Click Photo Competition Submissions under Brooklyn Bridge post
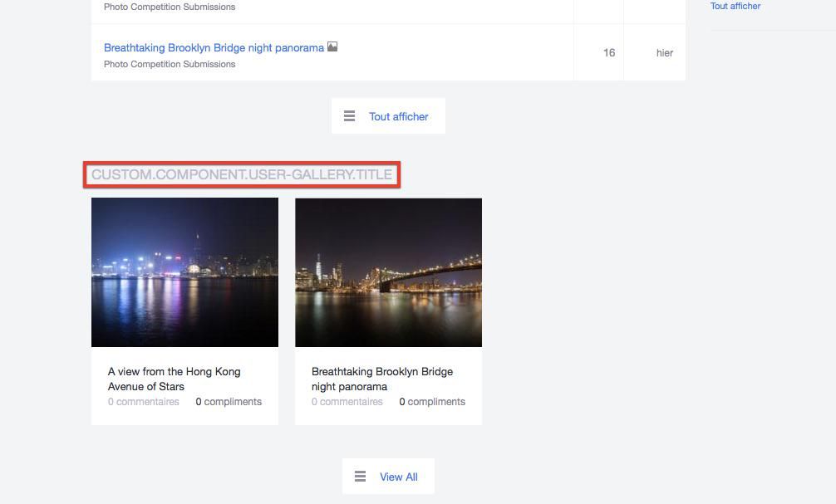Viewport: 836px width, 504px height. click(170, 64)
